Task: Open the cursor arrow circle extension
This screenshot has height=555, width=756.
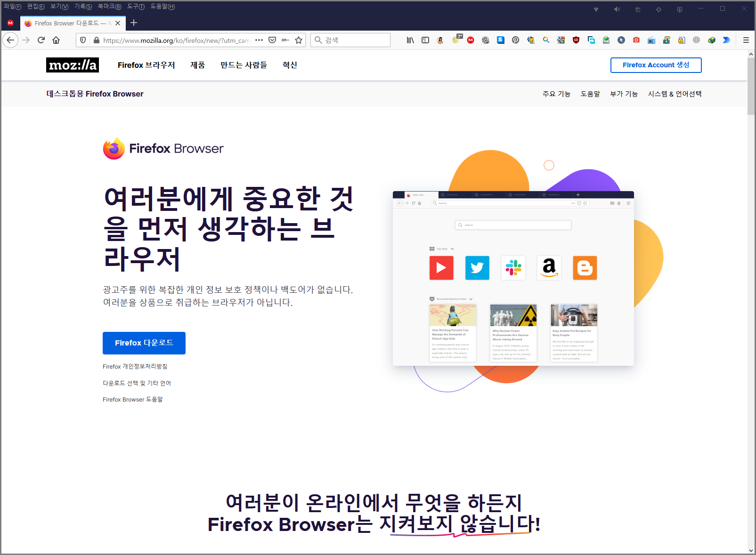Action: [621, 40]
